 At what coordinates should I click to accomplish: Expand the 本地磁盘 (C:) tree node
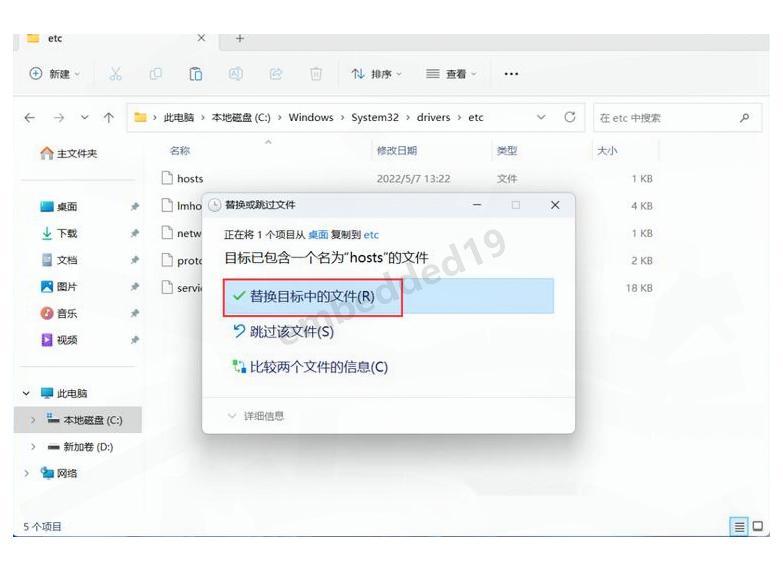pos(33,420)
